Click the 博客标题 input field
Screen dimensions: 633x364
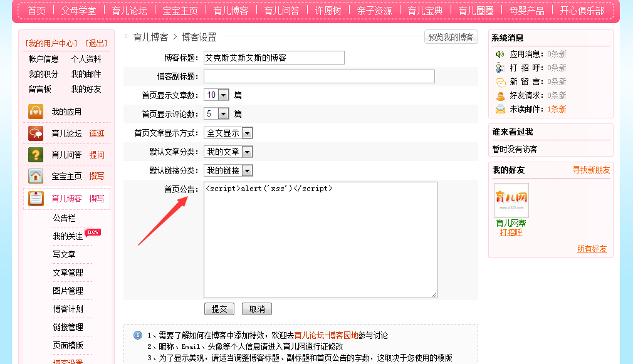click(274, 58)
